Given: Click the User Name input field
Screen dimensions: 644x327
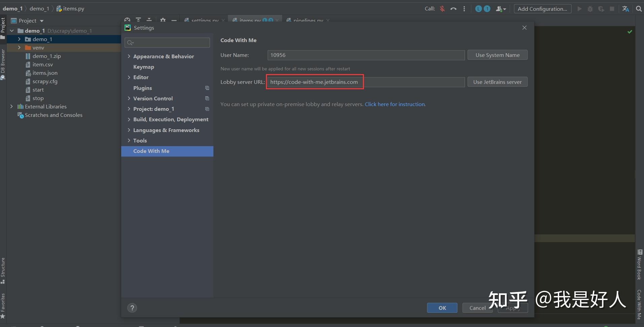Looking at the screenshot, I should (x=366, y=55).
